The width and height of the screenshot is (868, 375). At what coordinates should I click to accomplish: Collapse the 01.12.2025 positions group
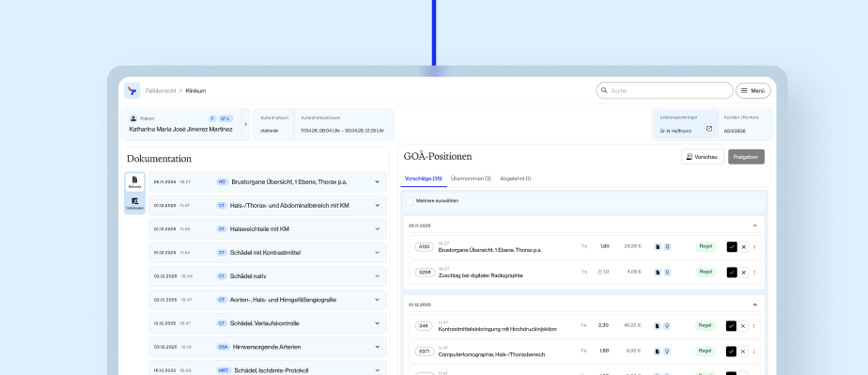tap(755, 305)
